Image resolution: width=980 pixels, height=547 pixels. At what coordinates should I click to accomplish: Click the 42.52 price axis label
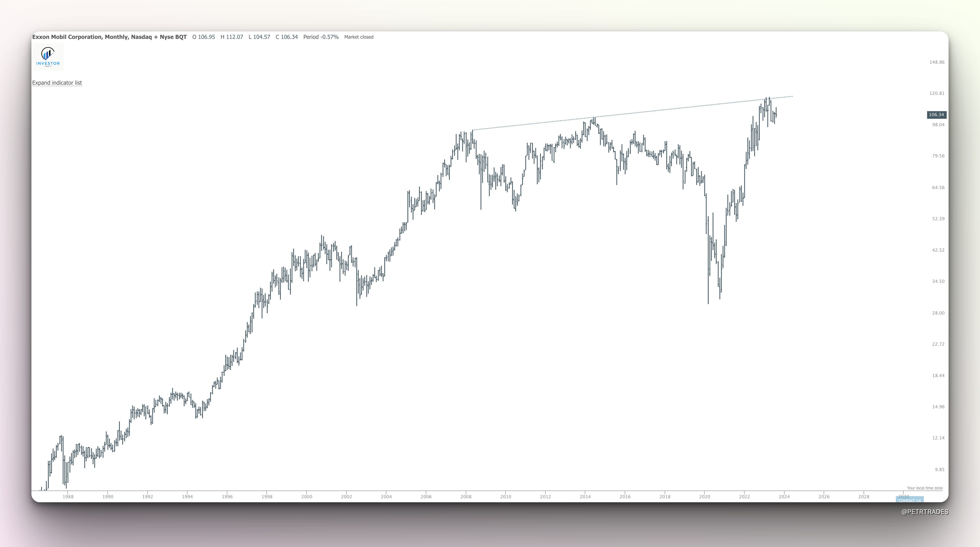point(938,250)
